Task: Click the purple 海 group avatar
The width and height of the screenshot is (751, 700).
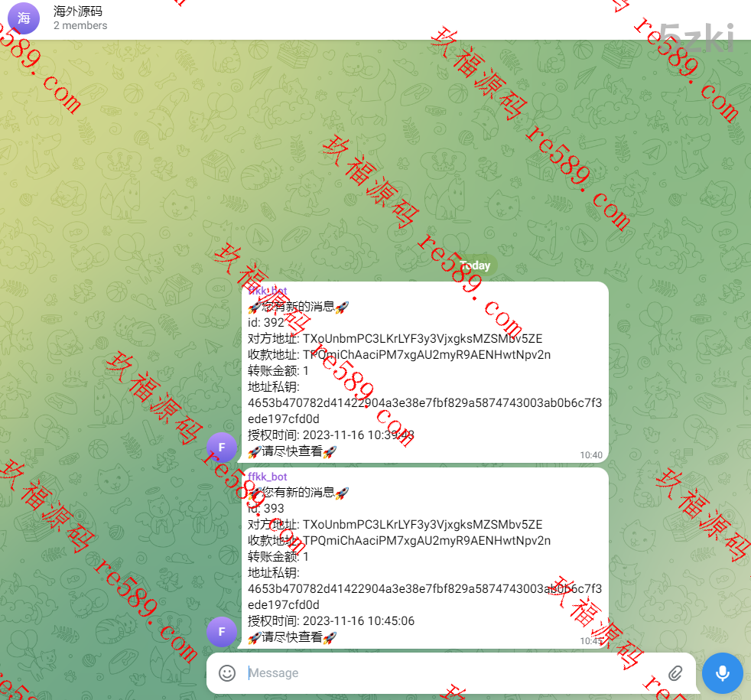Action: coord(24,18)
